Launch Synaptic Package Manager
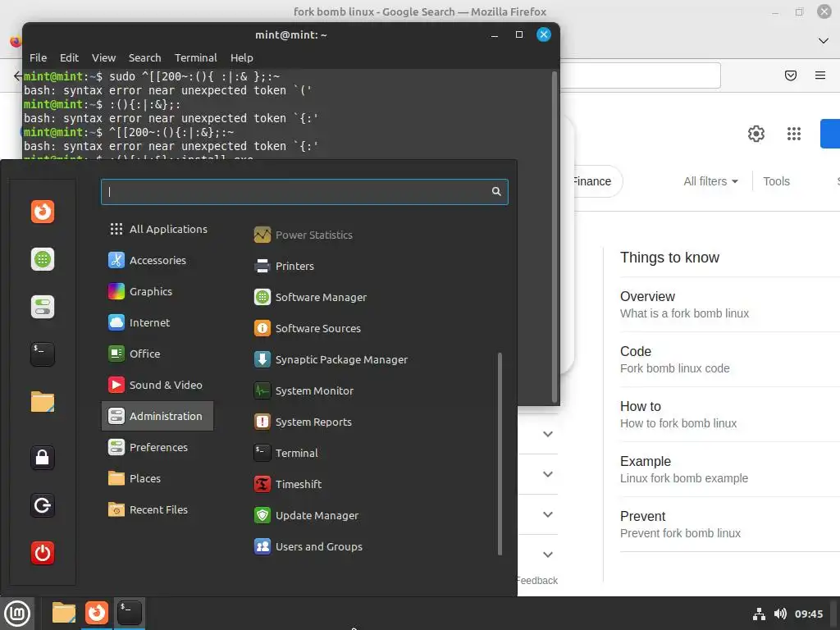This screenshot has width=840, height=630. pyautogui.click(x=331, y=359)
